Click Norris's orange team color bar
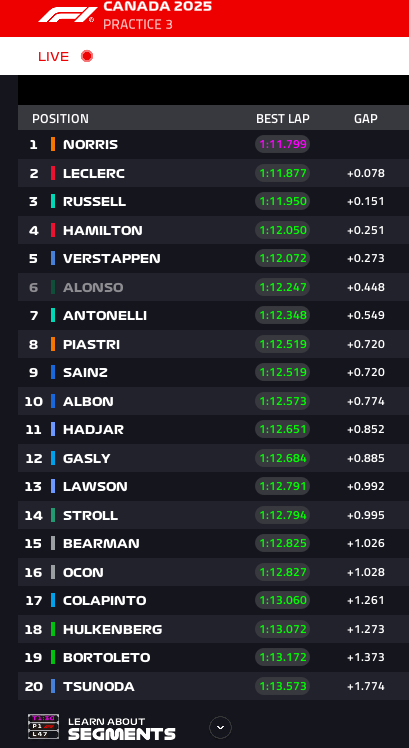 coord(53,144)
